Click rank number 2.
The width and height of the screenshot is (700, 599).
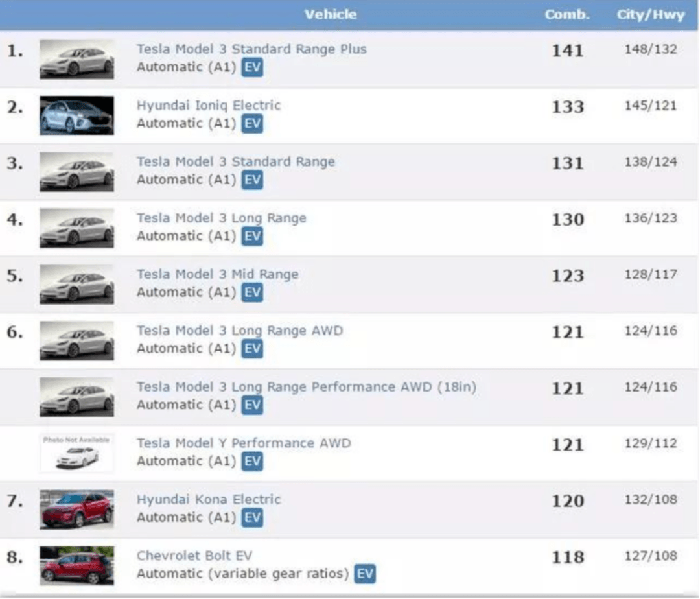pos(15,108)
